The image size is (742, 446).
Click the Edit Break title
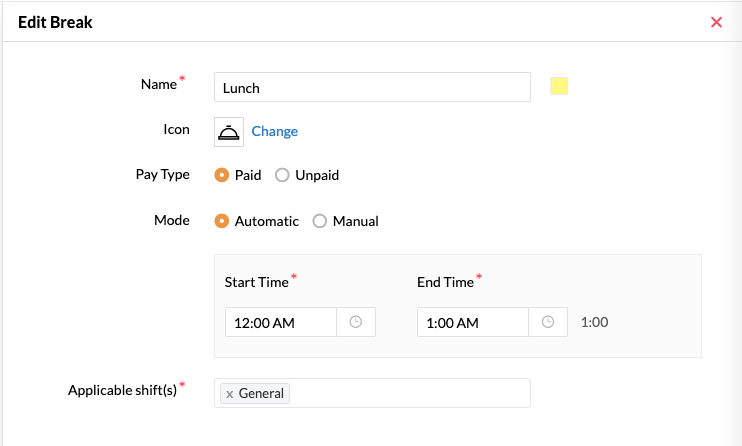coord(55,22)
